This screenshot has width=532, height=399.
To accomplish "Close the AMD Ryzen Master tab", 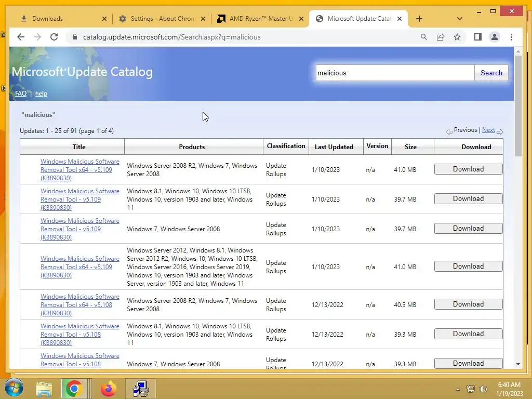I will click(x=301, y=19).
